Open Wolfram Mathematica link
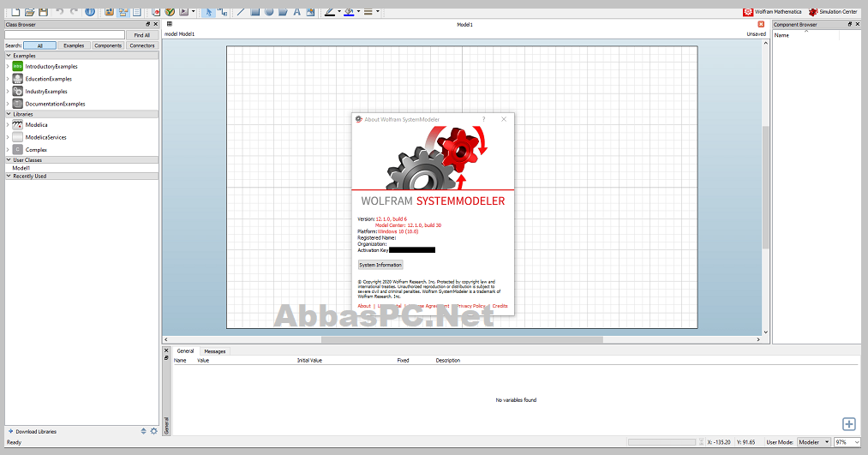This screenshot has width=868, height=455. point(773,12)
